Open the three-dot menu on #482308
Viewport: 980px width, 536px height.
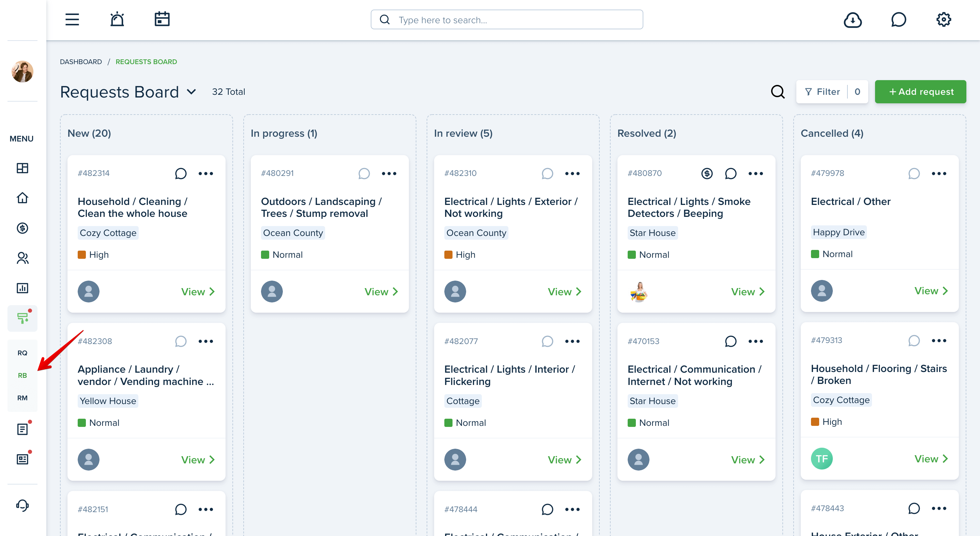[x=206, y=341]
